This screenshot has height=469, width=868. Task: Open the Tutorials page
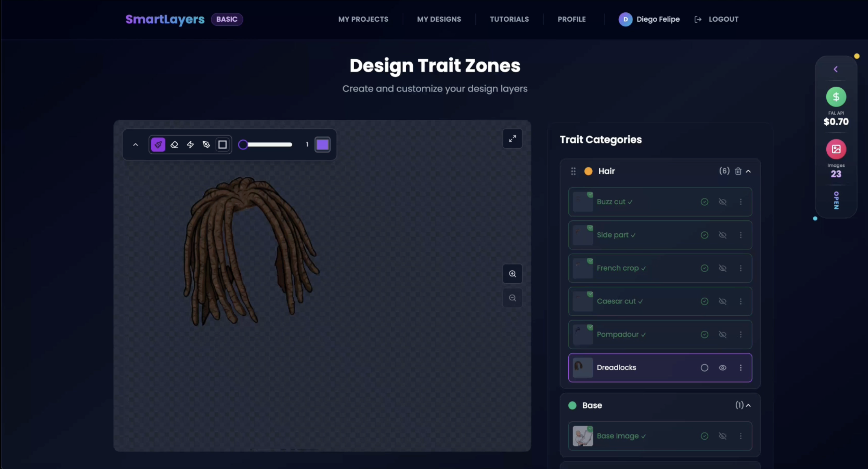509,19
